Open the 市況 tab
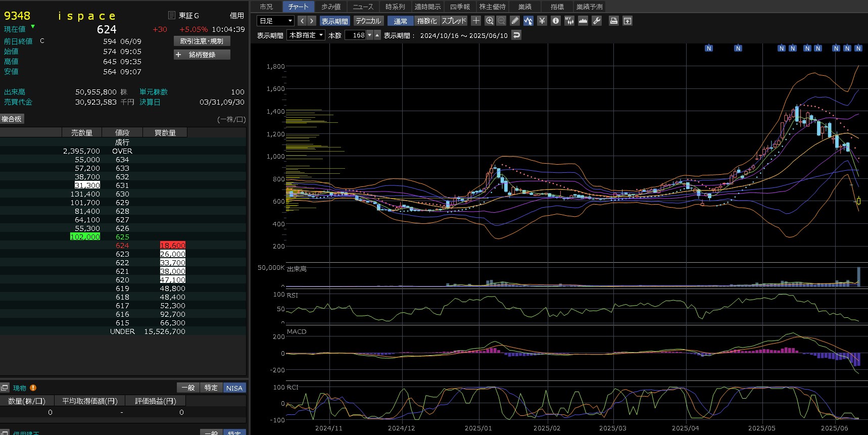Screen dimensions: 868x435 pyautogui.click(x=266, y=7)
